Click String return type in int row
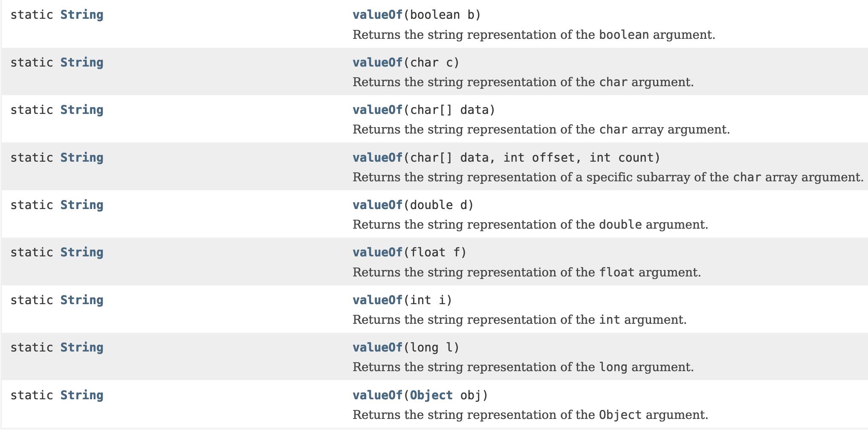868x430 pixels. click(x=82, y=300)
